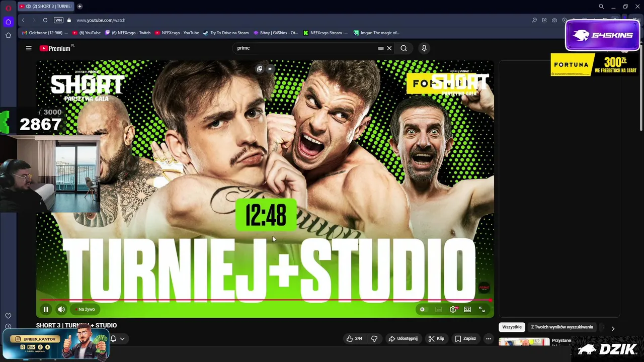Open the Opera sidebar heart icon
Screen dimensions: 644x362
[x=8, y=316]
